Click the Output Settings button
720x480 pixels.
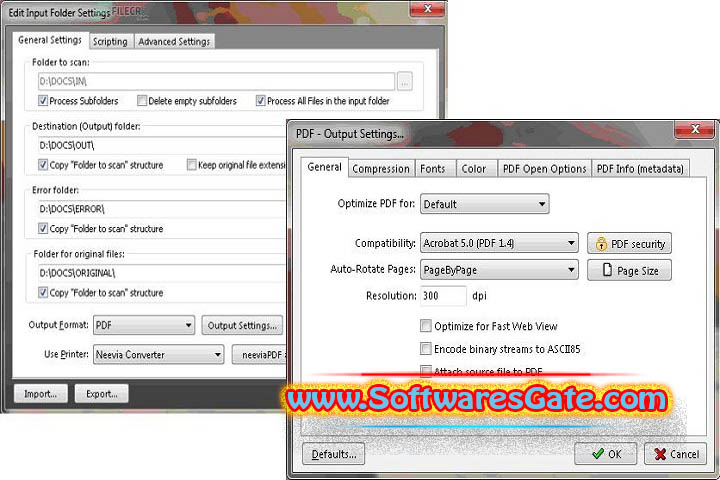coord(242,325)
